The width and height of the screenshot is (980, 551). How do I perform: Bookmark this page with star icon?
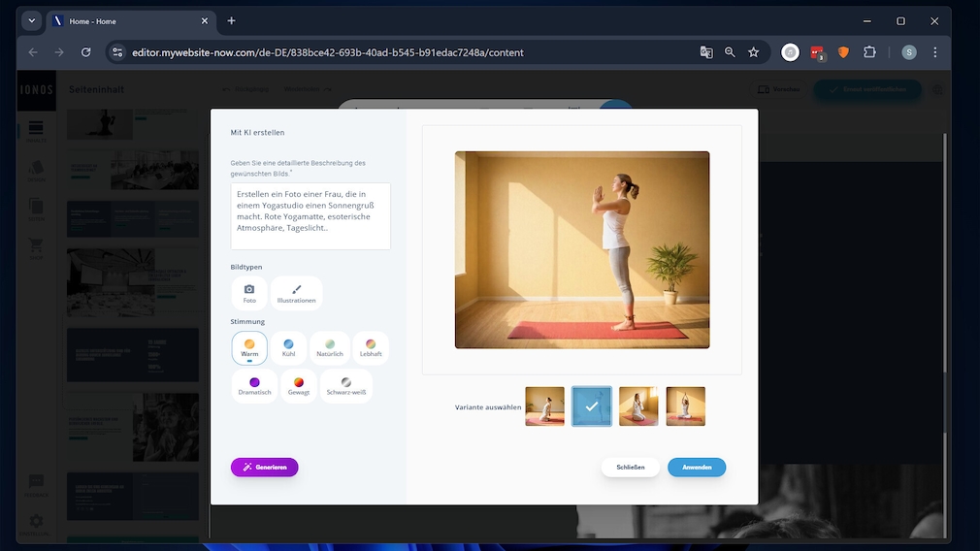753,52
